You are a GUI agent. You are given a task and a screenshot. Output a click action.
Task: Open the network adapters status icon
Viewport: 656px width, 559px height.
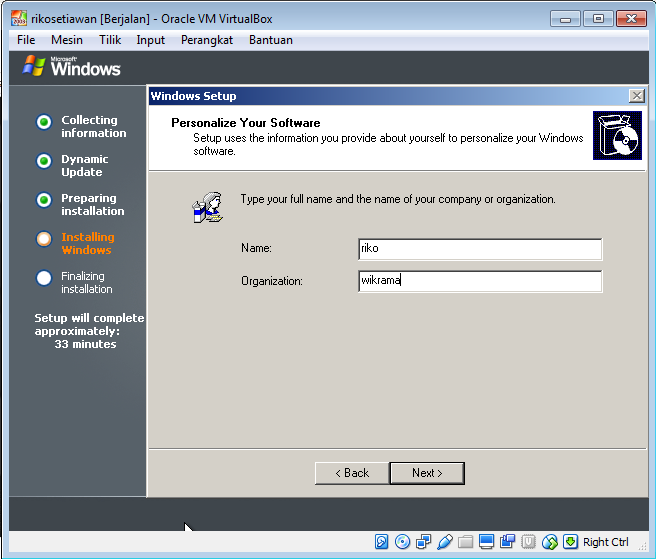[x=423, y=541]
